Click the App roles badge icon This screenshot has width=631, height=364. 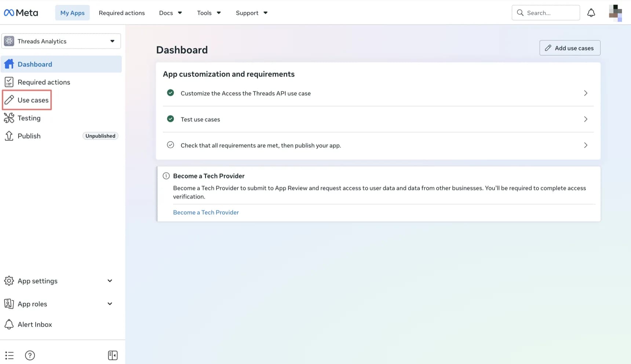9,304
